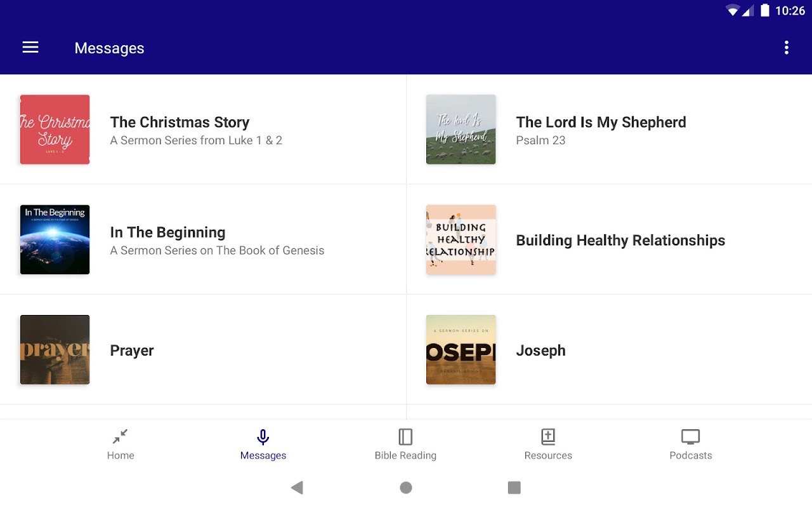The image size is (812, 508).
Task: Open the Joseph series title
Action: [x=540, y=351]
